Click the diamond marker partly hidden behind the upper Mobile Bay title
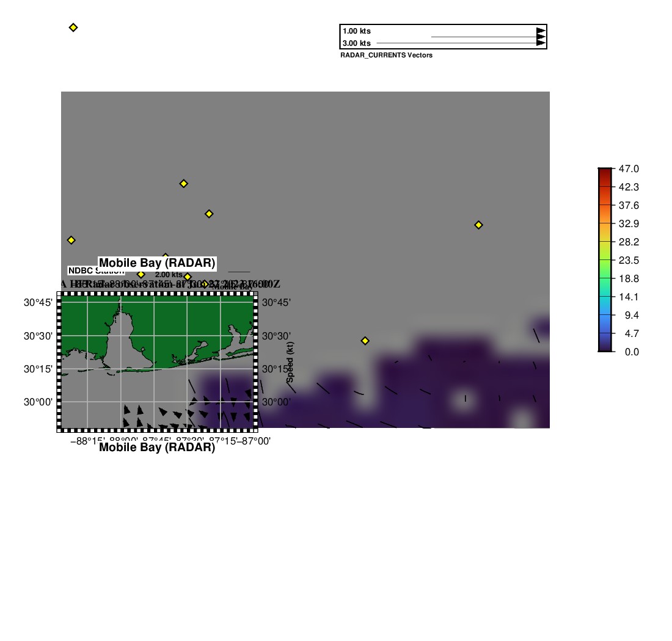672x641 pixels. (x=165, y=256)
